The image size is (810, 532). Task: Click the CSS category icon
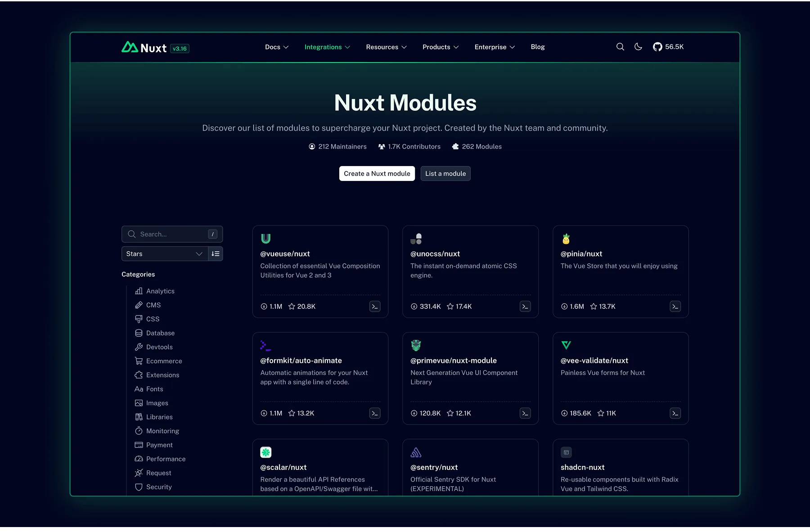click(139, 319)
